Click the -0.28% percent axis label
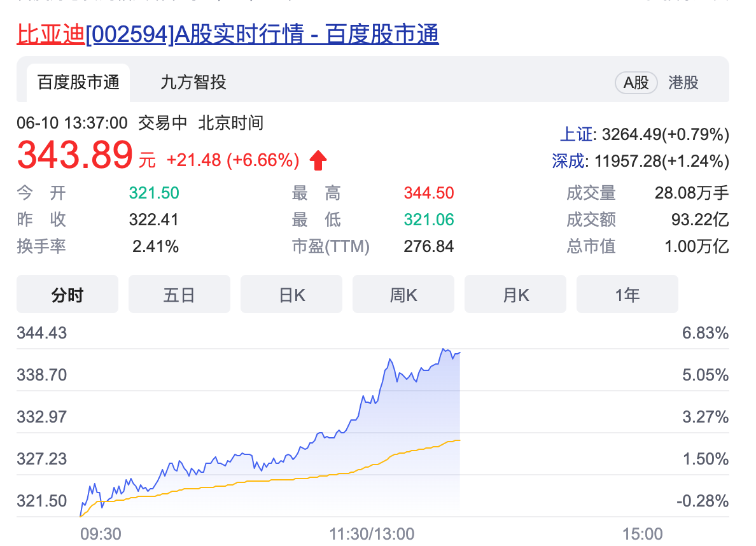 pyautogui.click(x=703, y=501)
